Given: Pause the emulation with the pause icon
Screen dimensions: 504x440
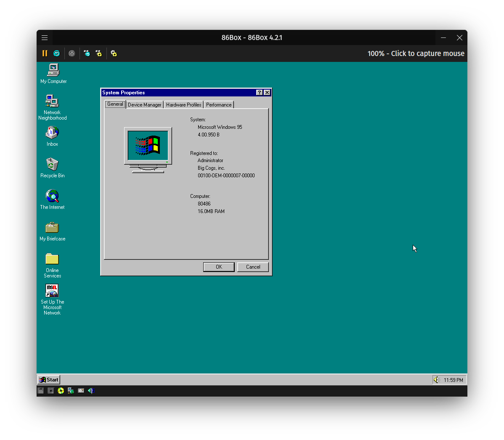Looking at the screenshot, I should pos(45,53).
